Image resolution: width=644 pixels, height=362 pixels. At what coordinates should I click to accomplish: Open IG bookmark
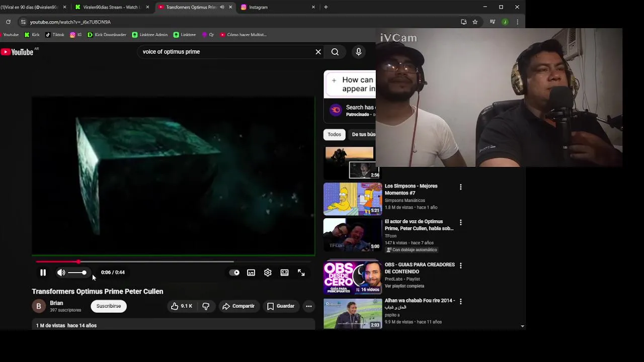(76, 35)
